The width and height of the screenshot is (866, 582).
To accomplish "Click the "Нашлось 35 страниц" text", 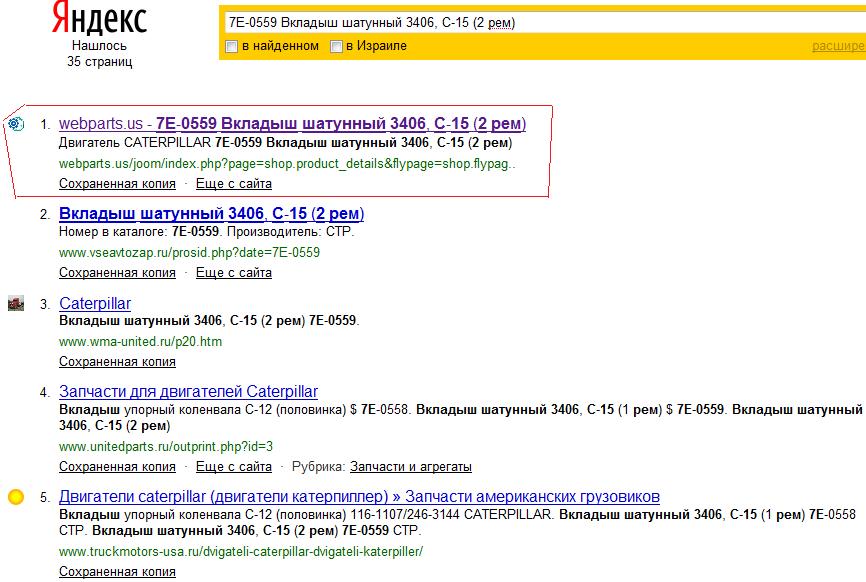I will (99, 54).
